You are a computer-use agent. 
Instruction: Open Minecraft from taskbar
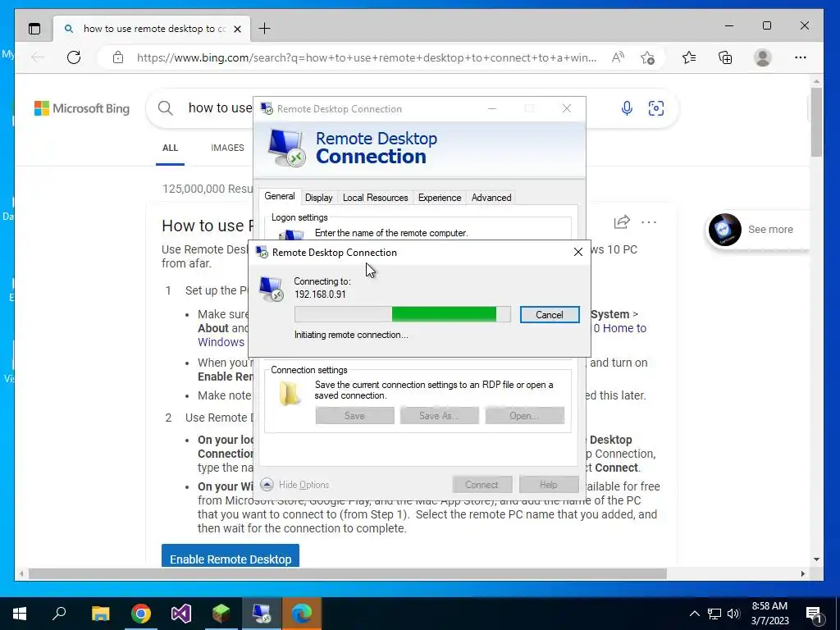(x=221, y=614)
